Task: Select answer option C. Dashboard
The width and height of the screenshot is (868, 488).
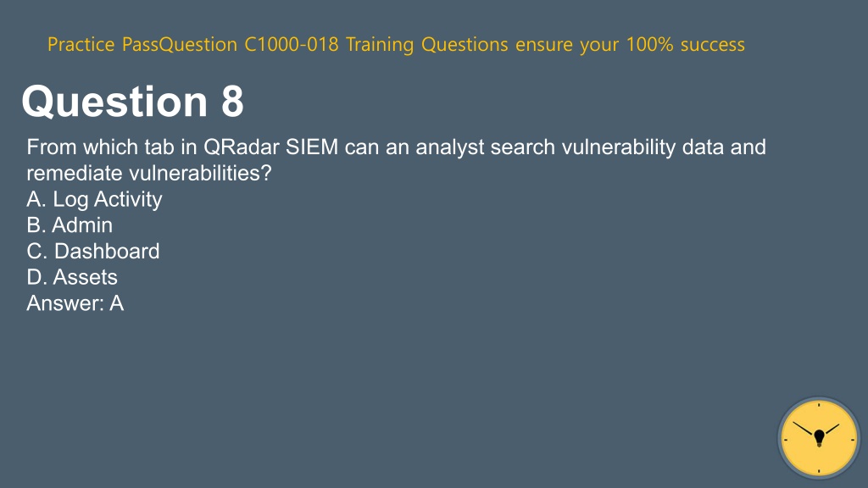Action: click(93, 251)
